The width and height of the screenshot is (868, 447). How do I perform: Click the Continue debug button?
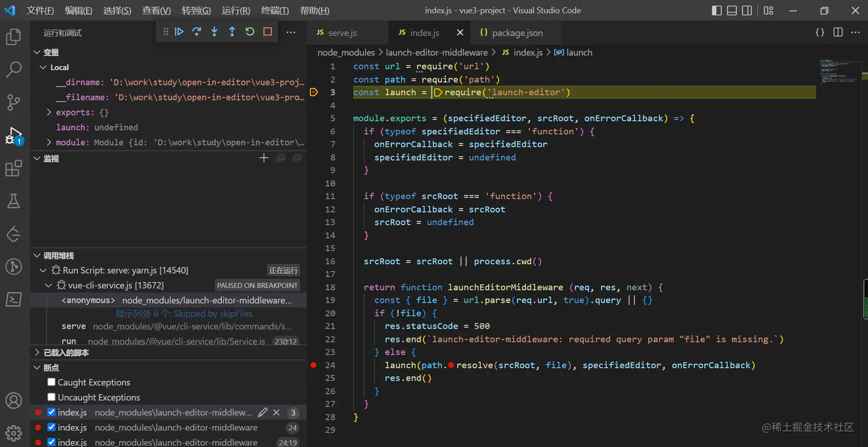(x=179, y=32)
